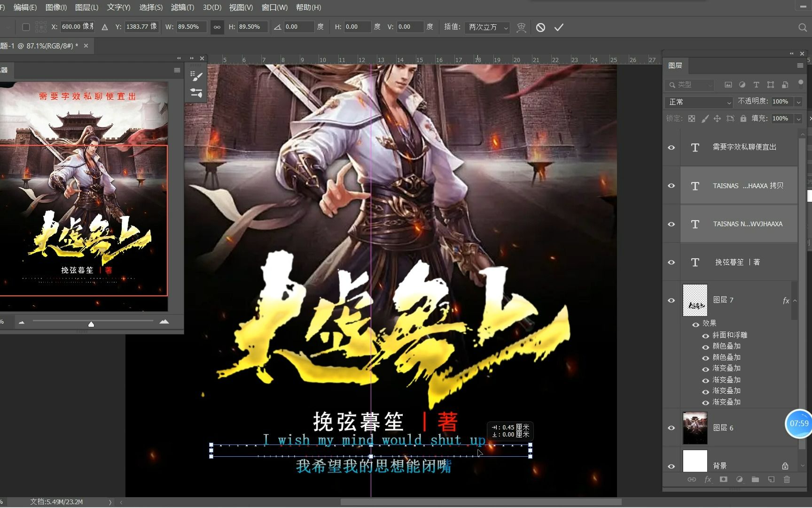Viewport: 812px width, 508px height.
Task: Close the document tab 题-1 @ 87.1%
Action: click(86, 46)
